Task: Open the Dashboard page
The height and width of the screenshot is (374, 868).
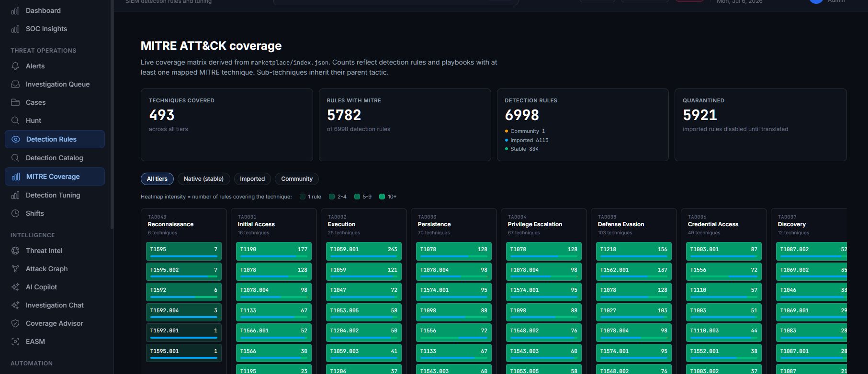Action: 55,11
